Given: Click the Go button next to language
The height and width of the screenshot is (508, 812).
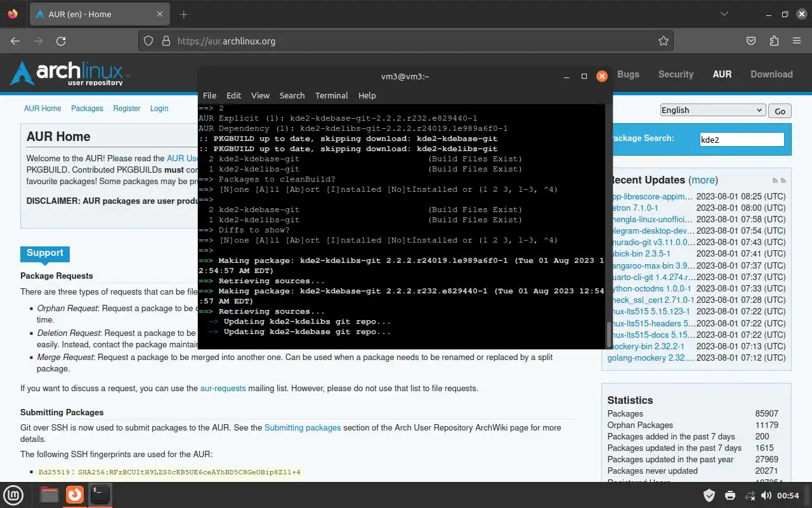Looking at the screenshot, I should coord(780,110).
